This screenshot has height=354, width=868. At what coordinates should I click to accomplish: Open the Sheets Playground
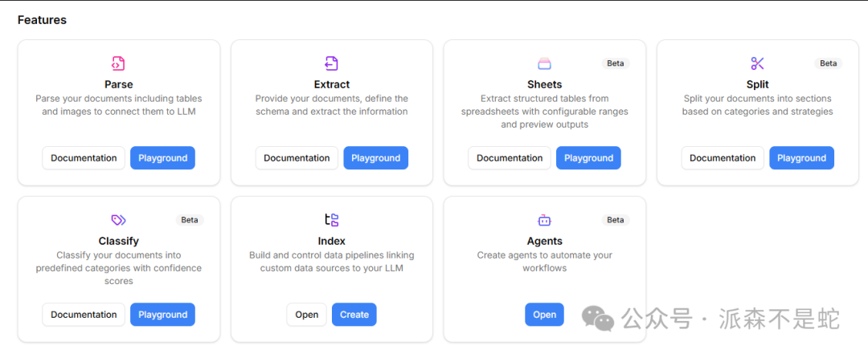click(x=588, y=158)
